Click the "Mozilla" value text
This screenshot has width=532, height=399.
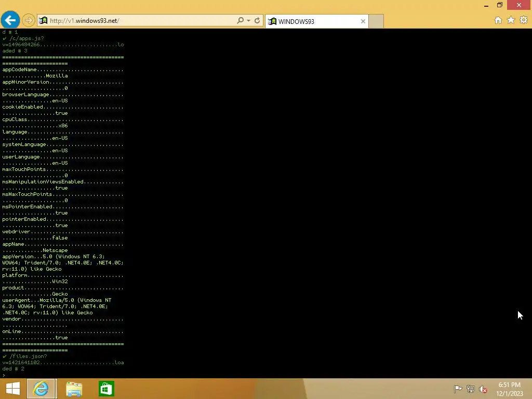coord(57,76)
